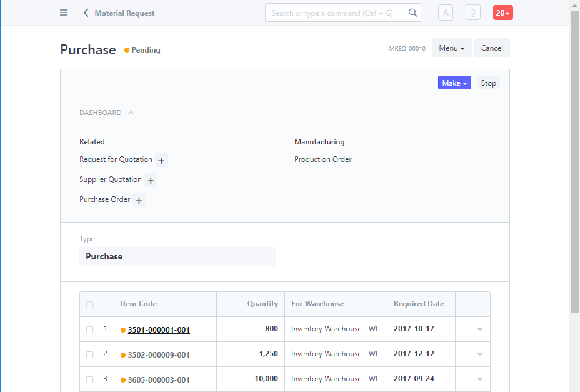Click the Cancel button
Image resolution: width=580 pixels, height=392 pixels.
(492, 48)
